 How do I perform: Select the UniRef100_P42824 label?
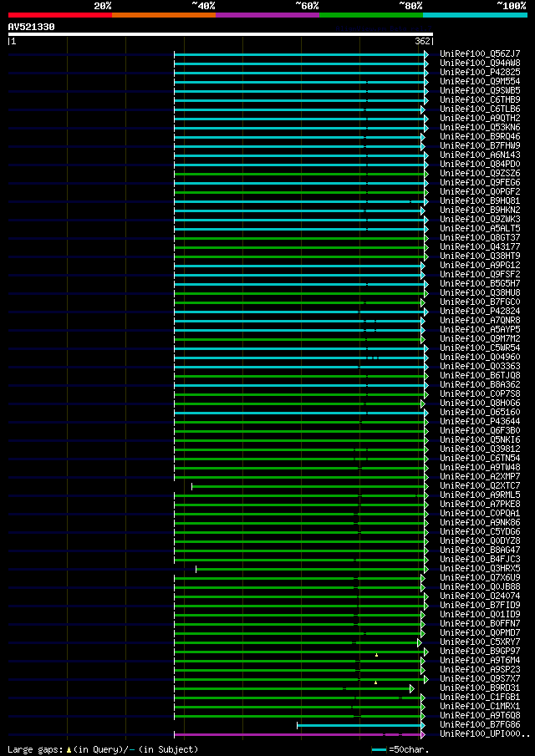(480, 312)
